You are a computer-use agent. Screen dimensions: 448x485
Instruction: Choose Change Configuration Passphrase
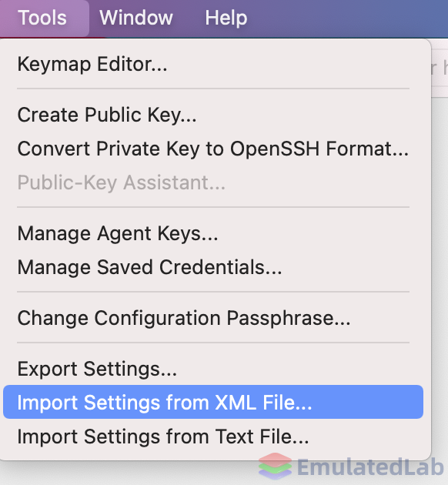coord(213,318)
